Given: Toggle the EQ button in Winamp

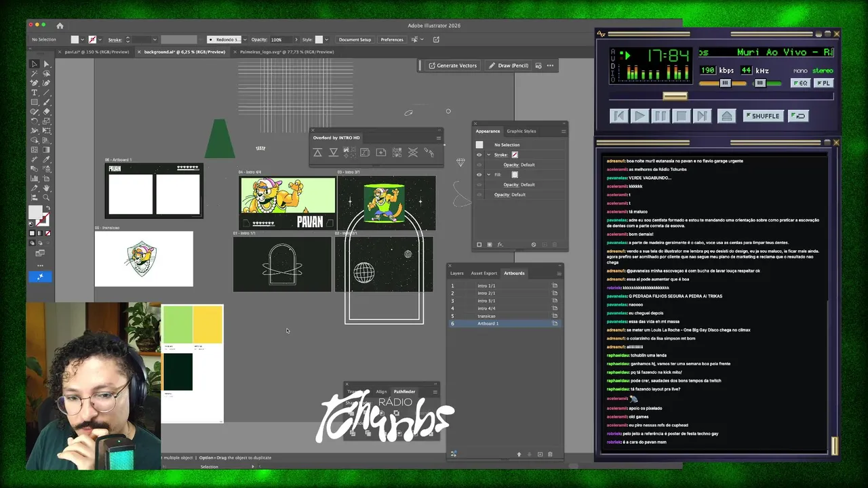Looking at the screenshot, I should (x=800, y=83).
